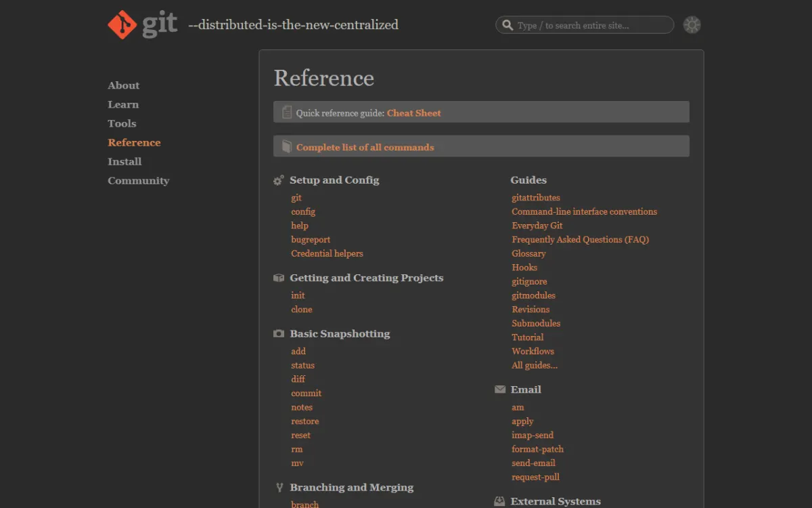Open the Glossary guide link
The width and height of the screenshot is (812, 508).
point(528,253)
